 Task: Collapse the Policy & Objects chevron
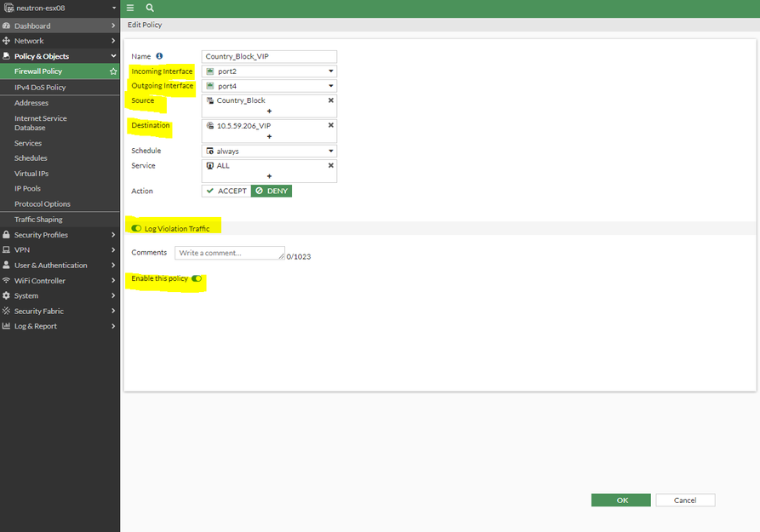(x=113, y=56)
